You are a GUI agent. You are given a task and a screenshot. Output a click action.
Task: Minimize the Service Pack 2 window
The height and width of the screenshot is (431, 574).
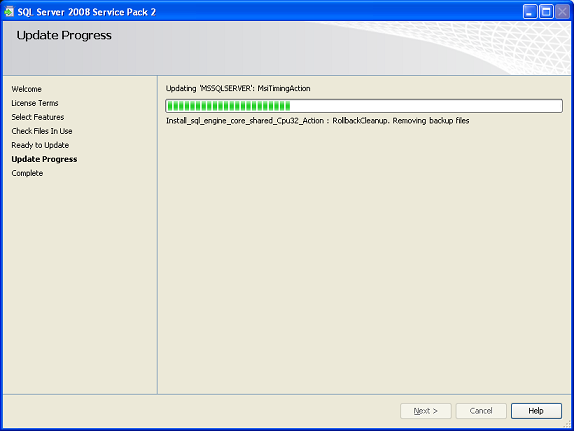pos(530,12)
